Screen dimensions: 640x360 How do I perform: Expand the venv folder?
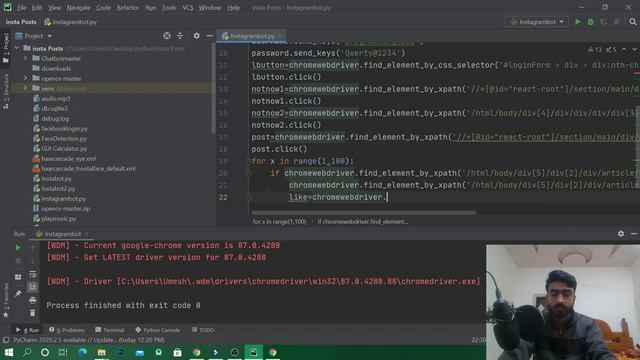(x=25, y=88)
